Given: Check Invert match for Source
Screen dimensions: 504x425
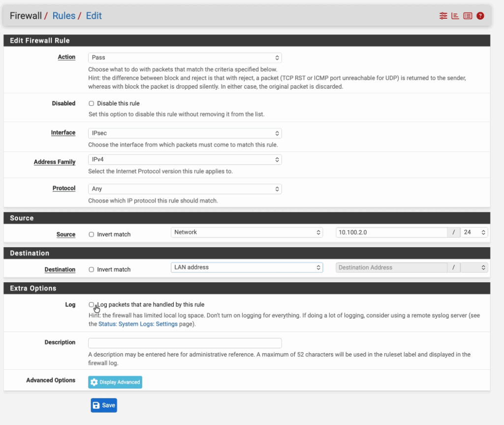Looking at the screenshot, I should point(91,234).
